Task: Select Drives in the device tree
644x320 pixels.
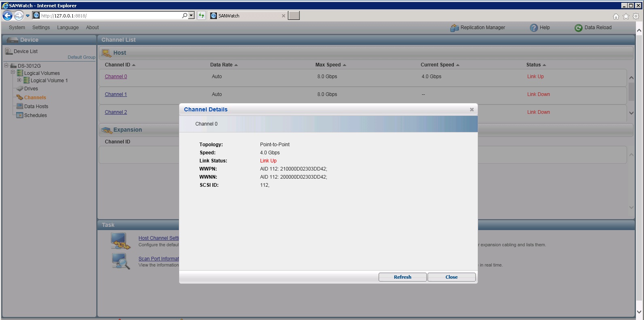Action: coord(31,89)
